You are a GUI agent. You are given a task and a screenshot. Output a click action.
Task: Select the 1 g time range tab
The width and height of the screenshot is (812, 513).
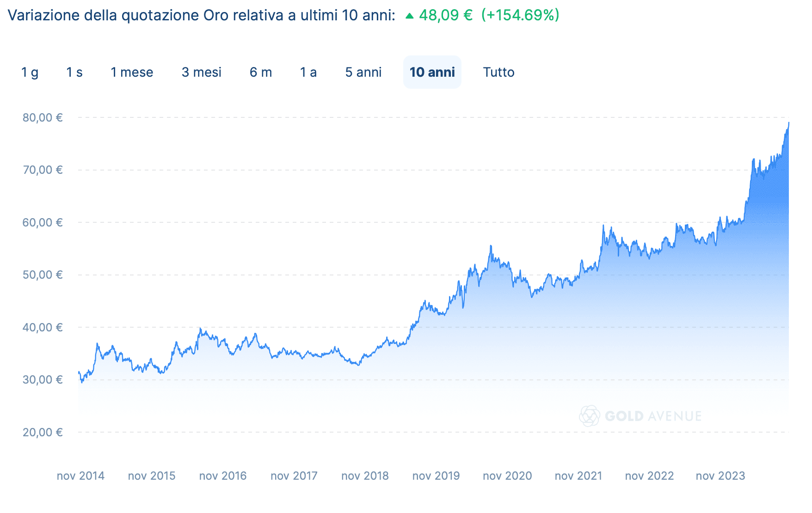point(30,72)
